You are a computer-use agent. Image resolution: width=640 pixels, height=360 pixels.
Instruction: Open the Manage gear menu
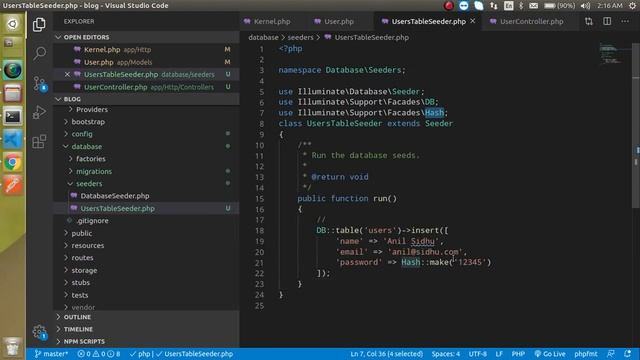tap(39, 331)
